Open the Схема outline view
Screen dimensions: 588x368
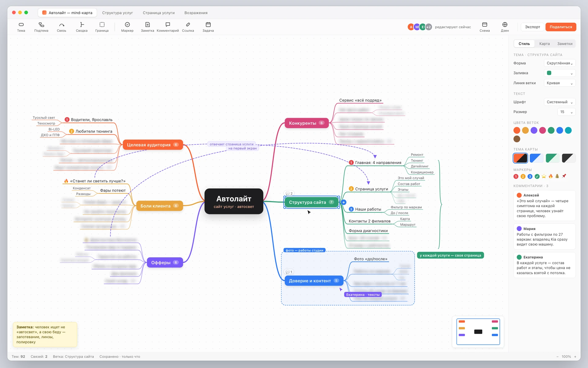tap(484, 27)
